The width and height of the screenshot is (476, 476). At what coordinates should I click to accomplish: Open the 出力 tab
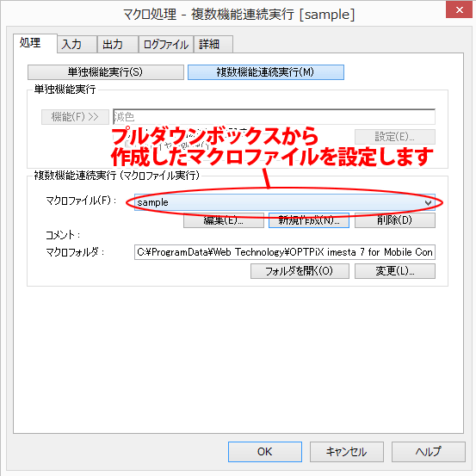click(x=118, y=45)
